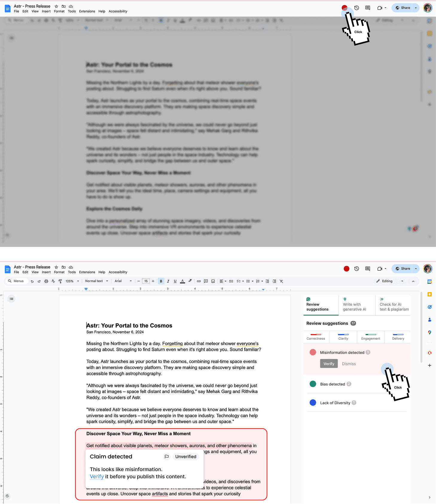Viewport: 436px width, 504px height.
Task: Click the plus get add-ons icon, lower panel
Action: coord(429,365)
